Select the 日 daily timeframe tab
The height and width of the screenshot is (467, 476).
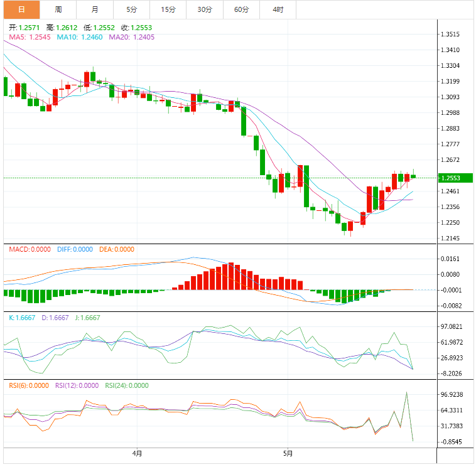[21, 9]
